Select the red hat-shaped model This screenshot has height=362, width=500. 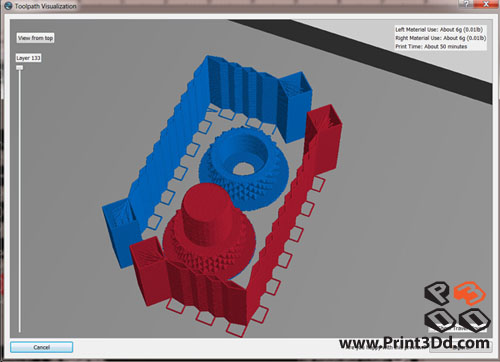tap(208, 230)
